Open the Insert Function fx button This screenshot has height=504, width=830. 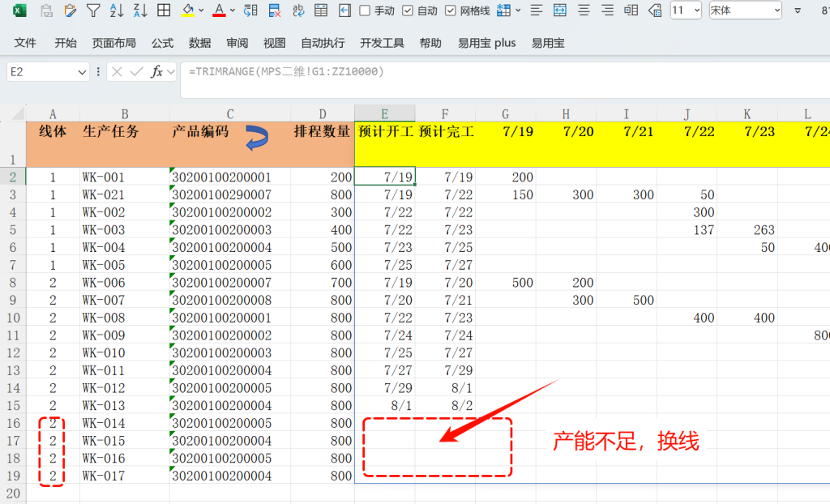[x=156, y=71]
